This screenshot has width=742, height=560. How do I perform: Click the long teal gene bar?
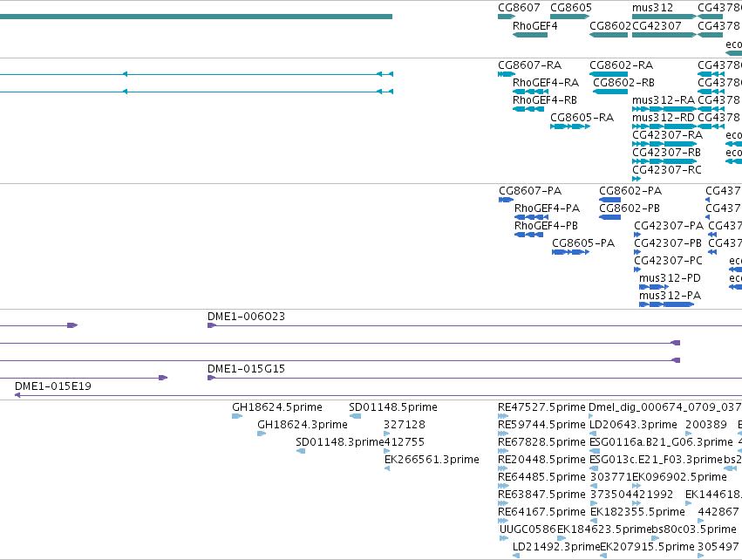(196, 17)
